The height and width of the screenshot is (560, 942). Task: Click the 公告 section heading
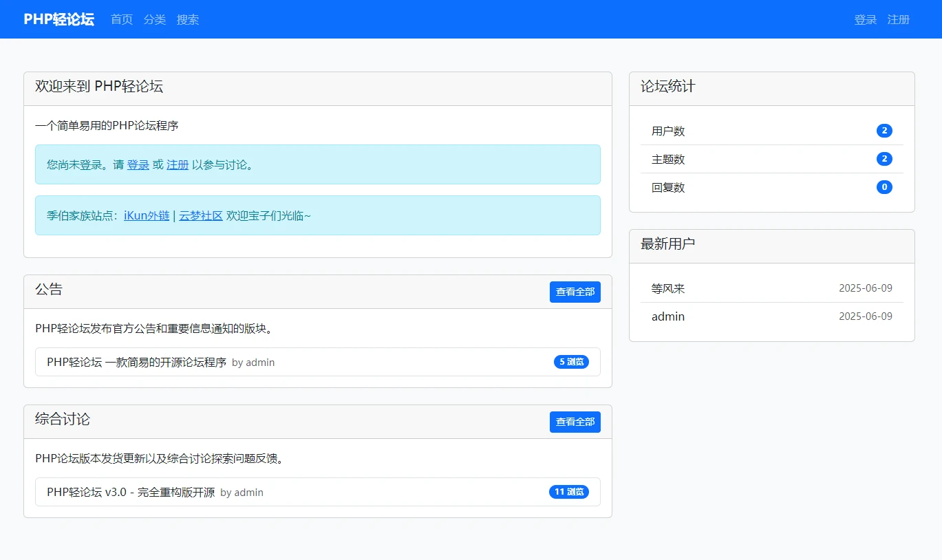pos(49,290)
